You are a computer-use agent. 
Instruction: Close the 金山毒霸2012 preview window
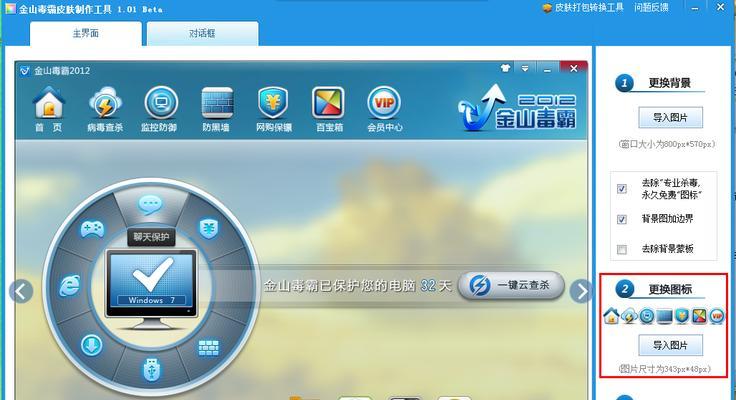click(573, 68)
